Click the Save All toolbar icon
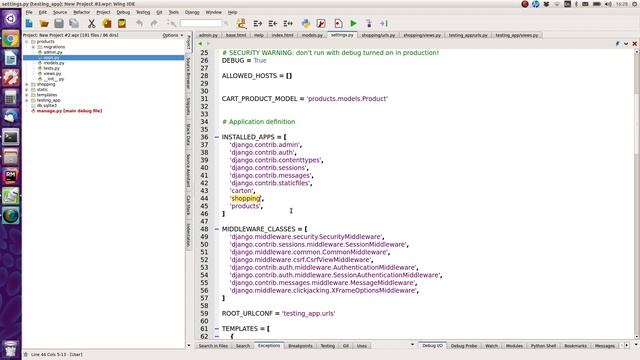The image size is (640, 360). coord(74,24)
